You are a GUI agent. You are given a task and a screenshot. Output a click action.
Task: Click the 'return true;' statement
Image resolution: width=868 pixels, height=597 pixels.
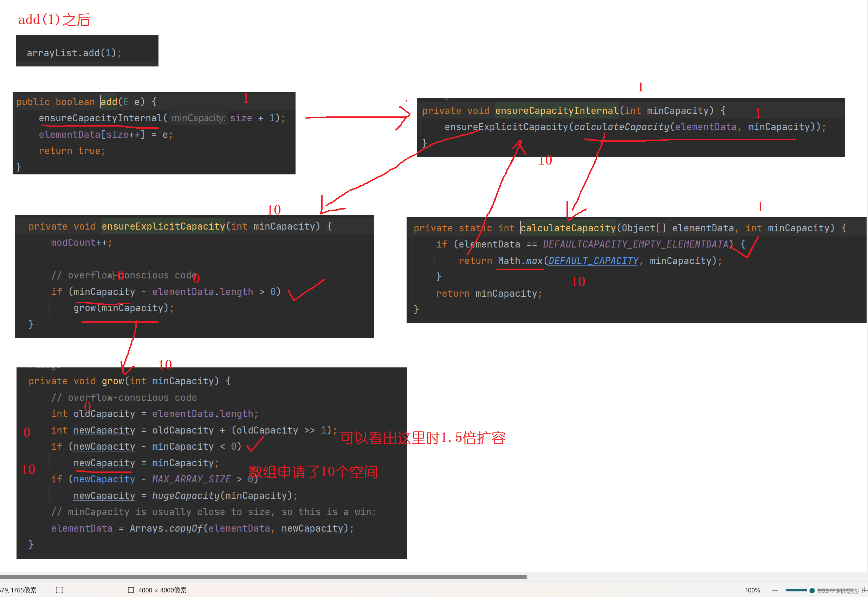[x=72, y=150]
